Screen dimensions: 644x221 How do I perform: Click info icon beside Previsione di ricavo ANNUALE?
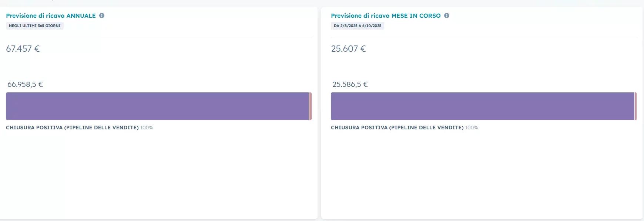pos(102,16)
